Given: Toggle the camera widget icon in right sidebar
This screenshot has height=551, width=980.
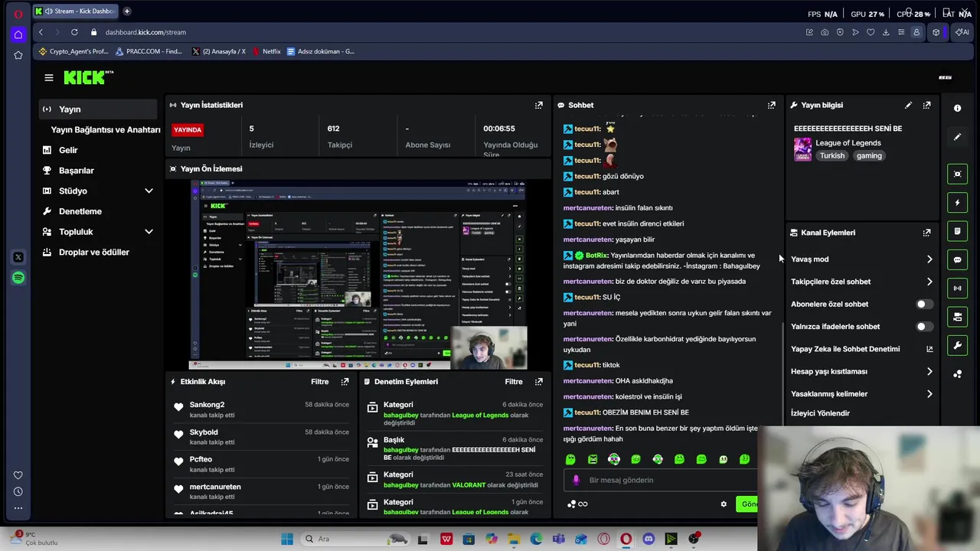Looking at the screenshot, I should click(957, 317).
